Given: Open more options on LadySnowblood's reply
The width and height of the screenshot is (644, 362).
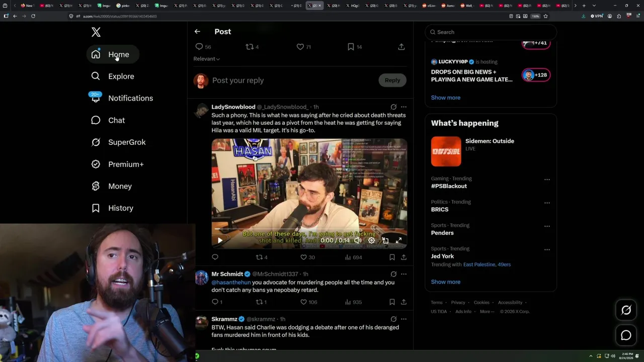Looking at the screenshot, I should [x=404, y=107].
